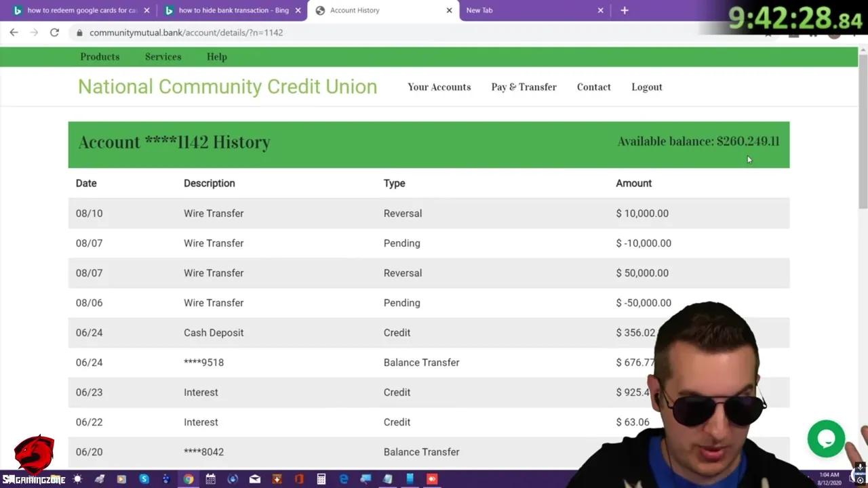Viewport: 868px width, 488px height.
Task: Open the Products menu
Action: (100, 57)
